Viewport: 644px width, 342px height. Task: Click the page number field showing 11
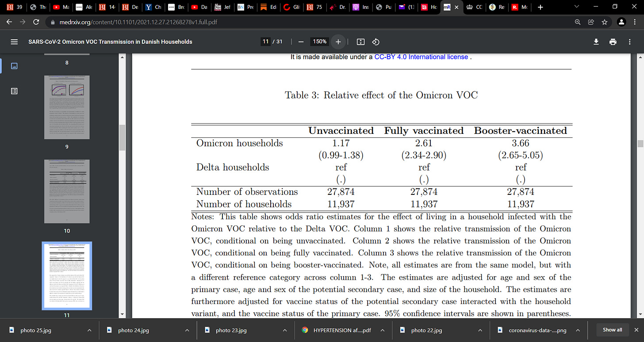click(265, 42)
